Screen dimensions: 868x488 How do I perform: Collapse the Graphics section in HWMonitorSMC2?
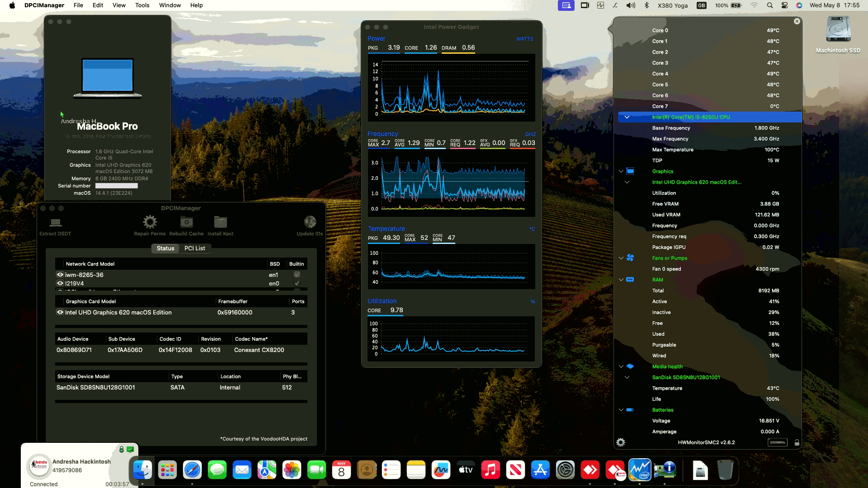[x=621, y=171]
